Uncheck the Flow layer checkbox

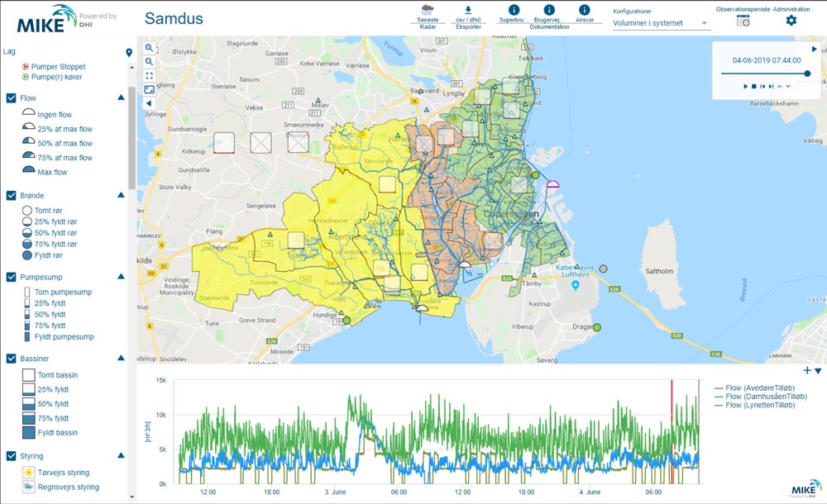(x=12, y=97)
